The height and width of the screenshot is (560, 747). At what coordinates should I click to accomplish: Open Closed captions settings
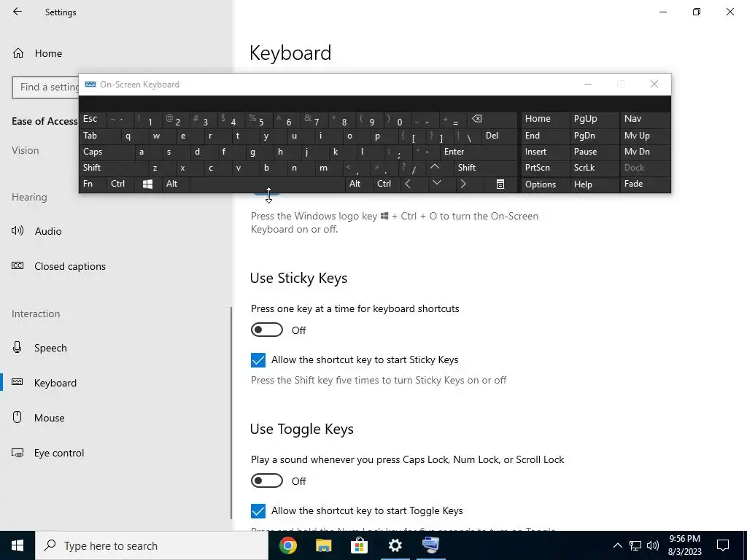69,266
